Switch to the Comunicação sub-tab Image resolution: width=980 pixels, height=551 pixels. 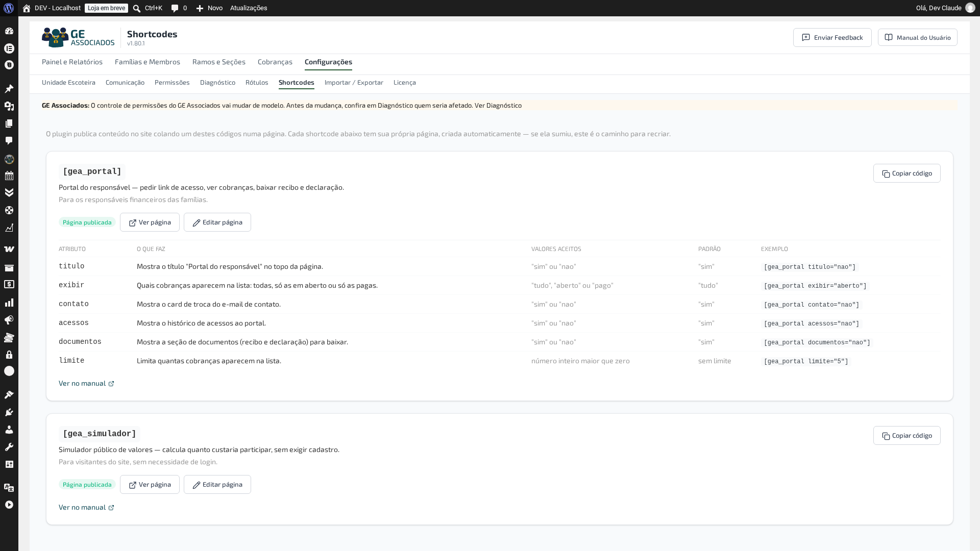(x=125, y=82)
